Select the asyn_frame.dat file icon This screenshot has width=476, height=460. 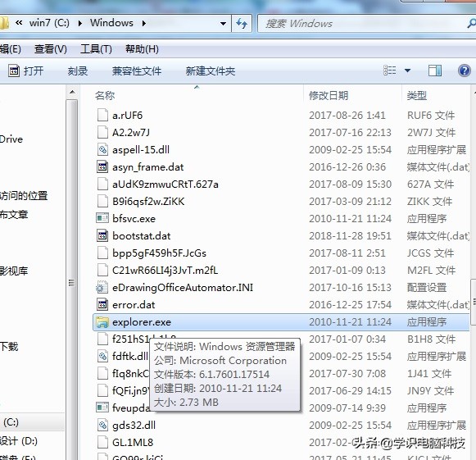point(102,167)
